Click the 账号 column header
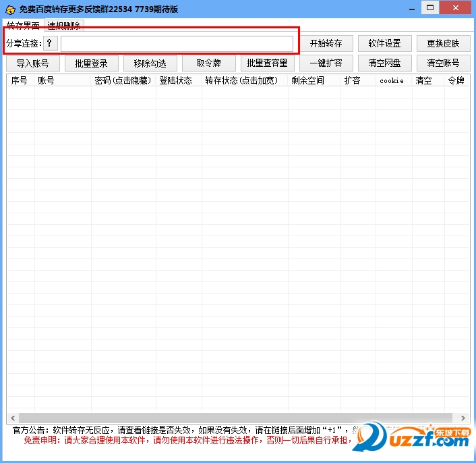The image size is (476, 463). pyautogui.click(x=63, y=80)
